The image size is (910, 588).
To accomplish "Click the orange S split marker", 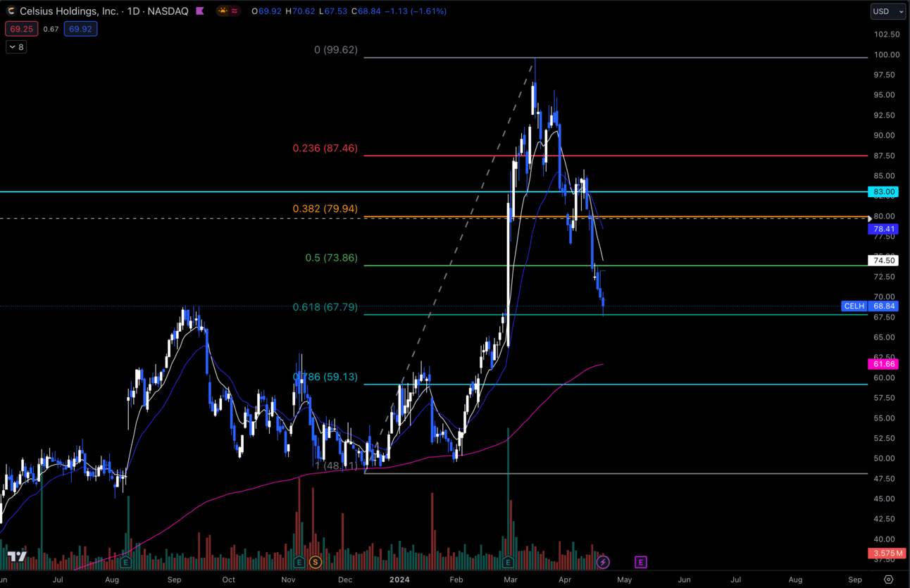I will pos(315,562).
